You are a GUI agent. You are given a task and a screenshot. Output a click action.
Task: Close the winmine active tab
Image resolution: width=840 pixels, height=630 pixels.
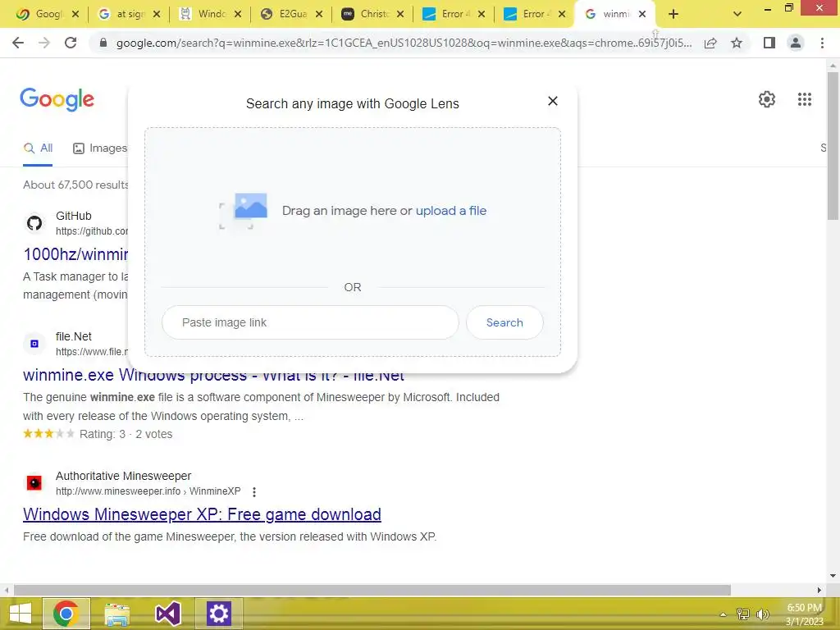[x=642, y=15]
